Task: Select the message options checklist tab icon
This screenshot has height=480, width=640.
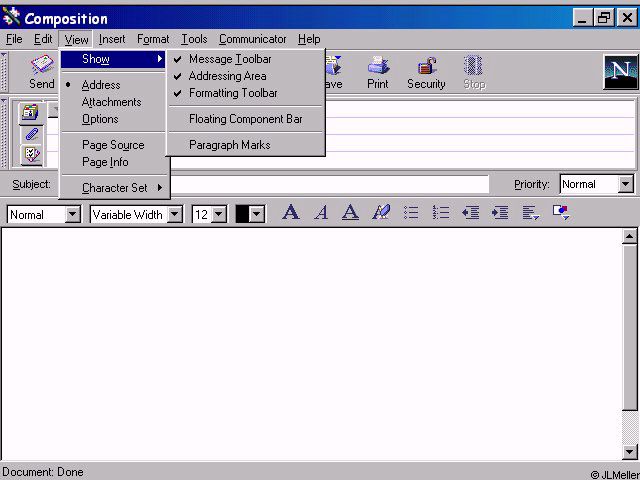Action: coord(31,155)
